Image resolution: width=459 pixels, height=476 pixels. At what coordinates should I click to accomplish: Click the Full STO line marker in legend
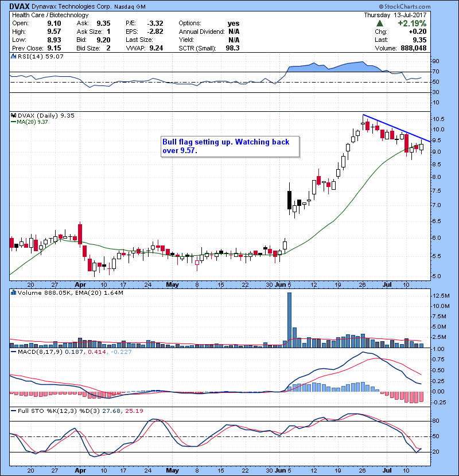point(13,411)
